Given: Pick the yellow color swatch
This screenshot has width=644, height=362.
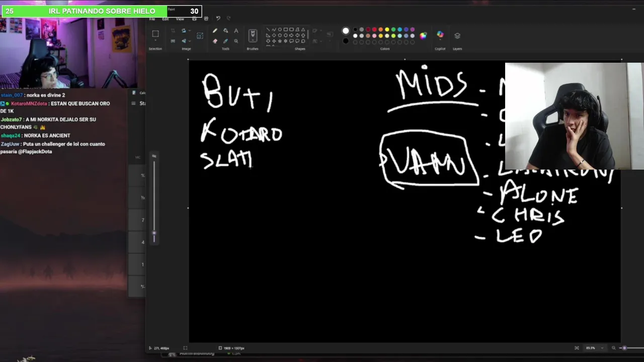Looking at the screenshot, I should (x=387, y=29).
